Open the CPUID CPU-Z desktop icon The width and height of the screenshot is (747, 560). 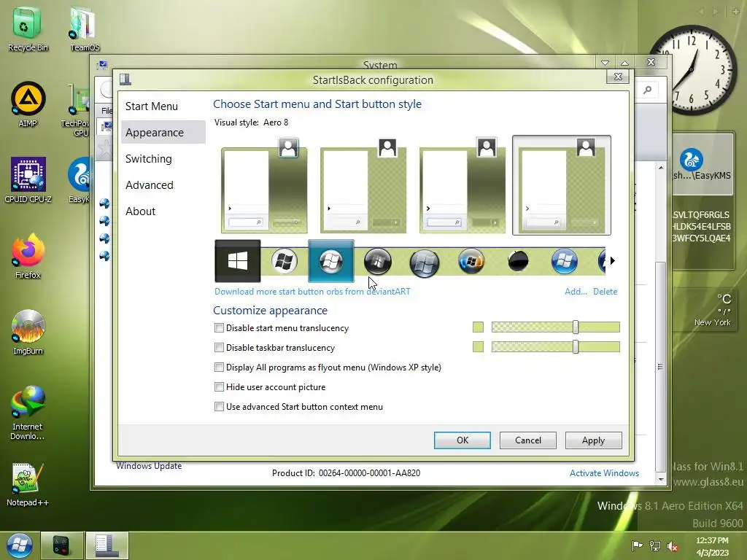point(28,180)
